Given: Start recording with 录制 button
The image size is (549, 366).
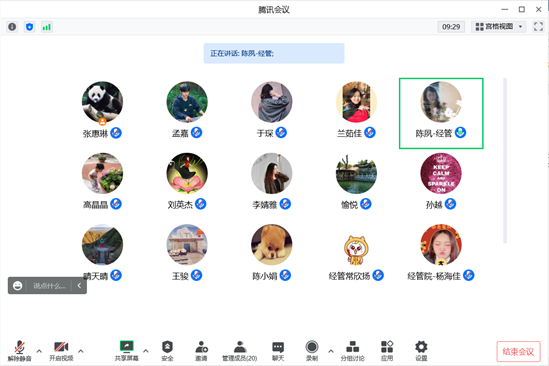Looking at the screenshot, I should pos(312,350).
